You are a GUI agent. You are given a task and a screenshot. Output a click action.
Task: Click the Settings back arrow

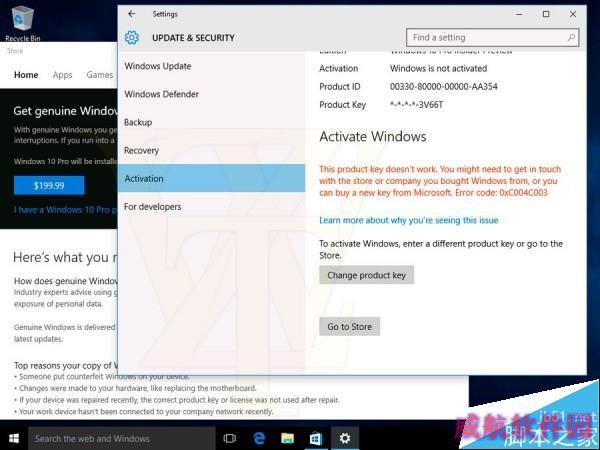tap(132, 14)
